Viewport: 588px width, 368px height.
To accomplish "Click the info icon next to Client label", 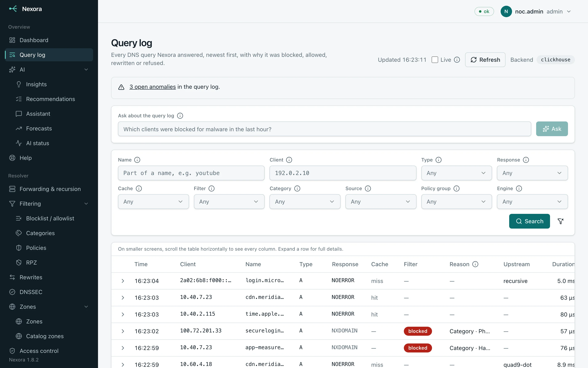I will pos(289,160).
